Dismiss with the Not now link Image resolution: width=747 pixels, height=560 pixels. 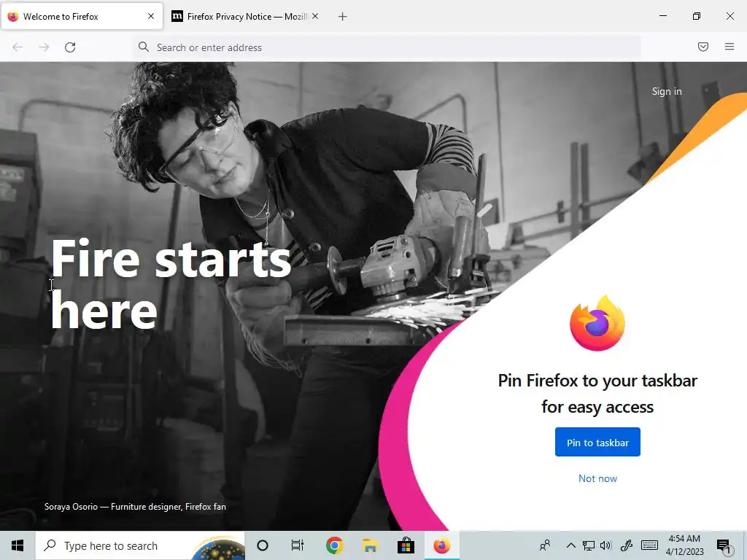click(x=597, y=478)
